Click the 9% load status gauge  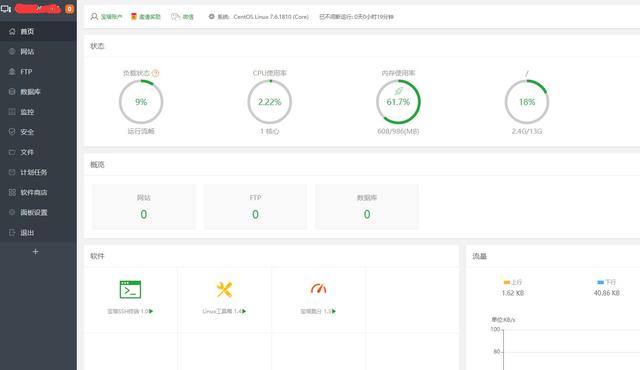pyautogui.click(x=141, y=102)
